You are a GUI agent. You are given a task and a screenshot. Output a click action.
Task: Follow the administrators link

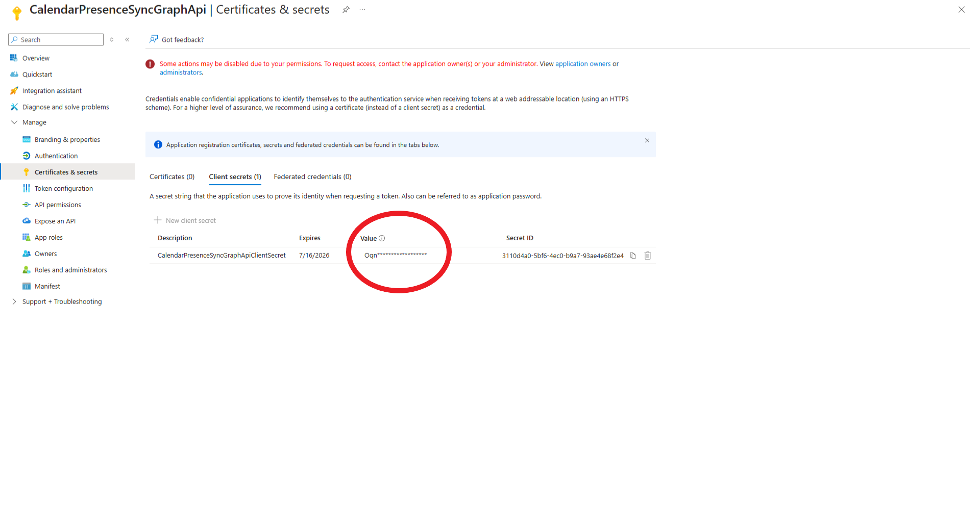tap(181, 72)
